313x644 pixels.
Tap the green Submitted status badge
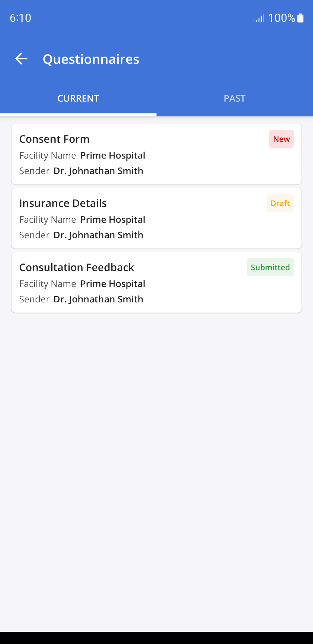tap(270, 267)
